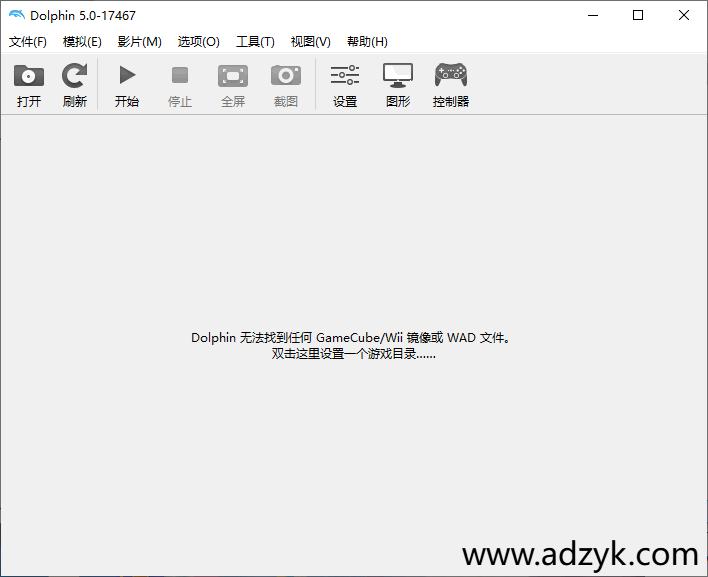
Task: Click the Start (开始) play icon
Action: tap(127, 75)
